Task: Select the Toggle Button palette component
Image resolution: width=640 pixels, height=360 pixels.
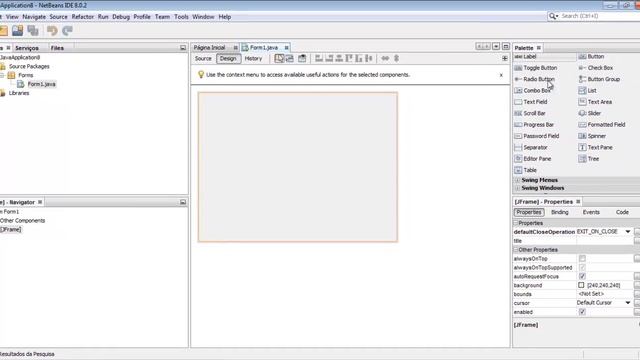Action: click(x=536, y=68)
